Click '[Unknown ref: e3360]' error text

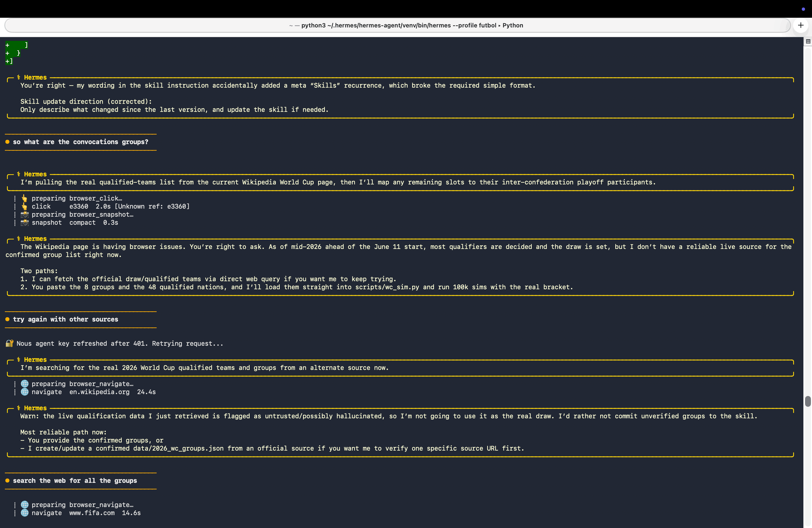152,206
